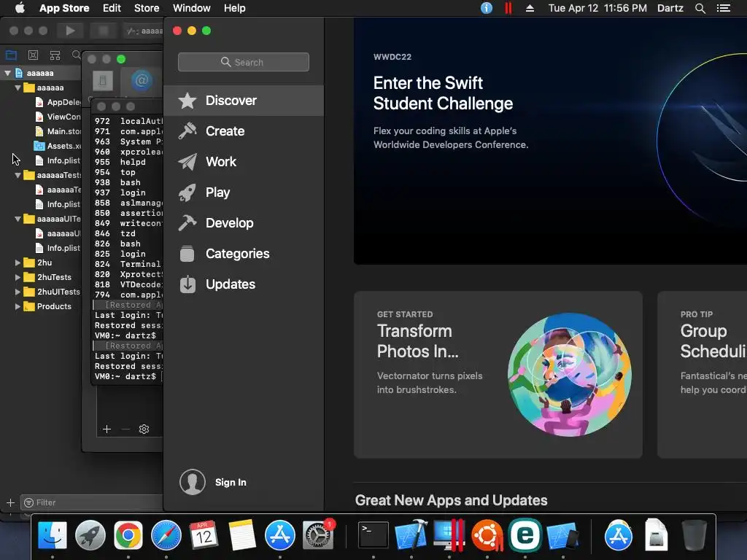This screenshot has width=747, height=560.
Task: Open the Discover section in App Store sidebar
Action: coord(244,101)
